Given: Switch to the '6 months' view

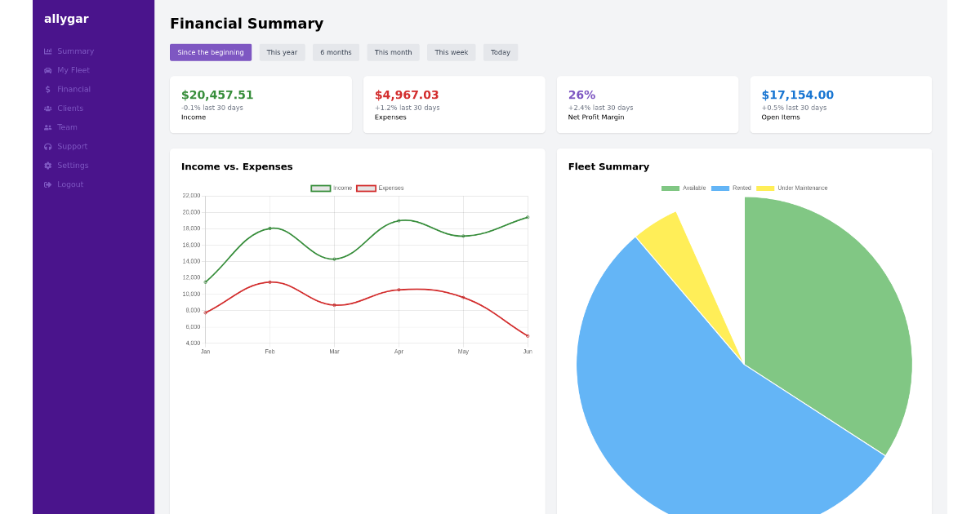Looking at the screenshot, I should coord(336,52).
